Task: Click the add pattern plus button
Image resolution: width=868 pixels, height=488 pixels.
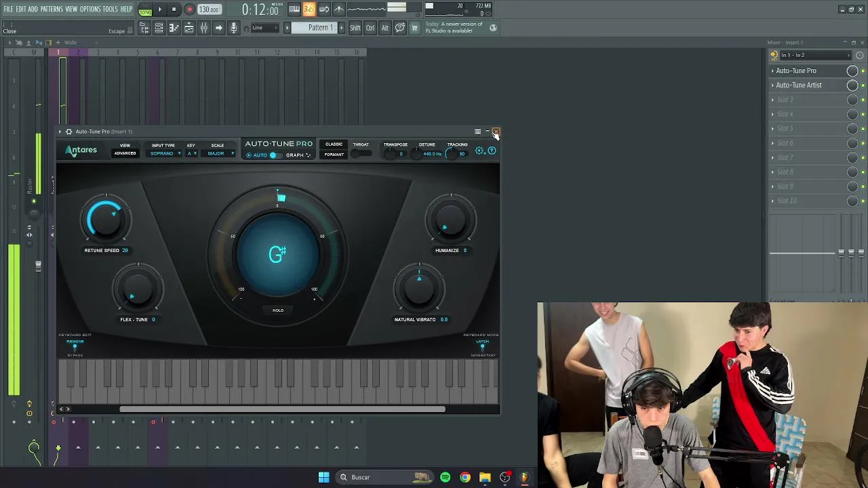Action: coord(340,28)
